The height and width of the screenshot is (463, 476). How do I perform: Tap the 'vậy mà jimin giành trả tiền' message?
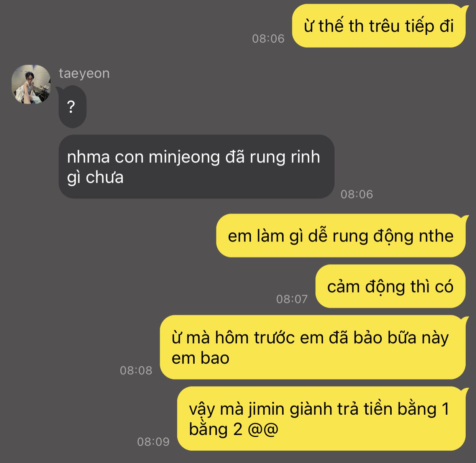pos(321,419)
